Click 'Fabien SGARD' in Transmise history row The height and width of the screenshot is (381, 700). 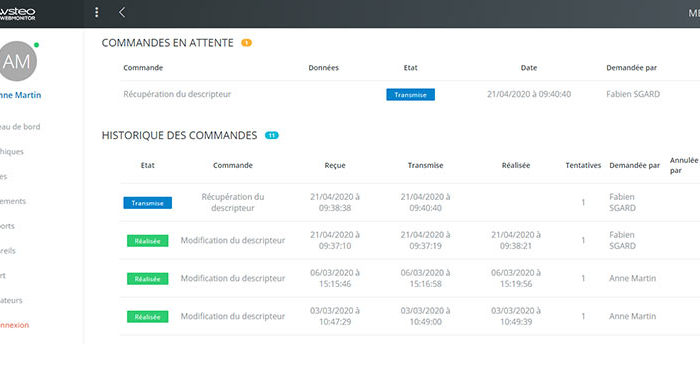(x=622, y=202)
